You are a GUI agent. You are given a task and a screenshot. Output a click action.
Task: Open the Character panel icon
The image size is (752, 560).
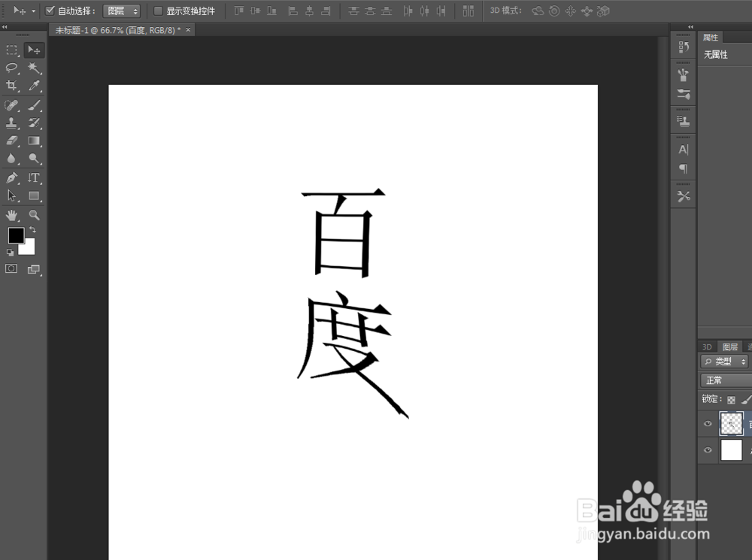684,150
